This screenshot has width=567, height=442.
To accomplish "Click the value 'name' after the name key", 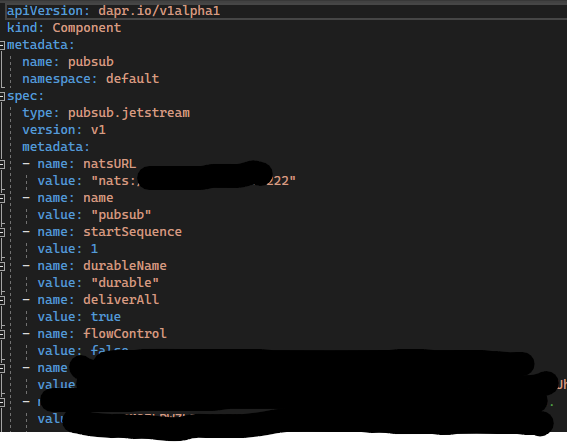I will (x=98, y=198).
